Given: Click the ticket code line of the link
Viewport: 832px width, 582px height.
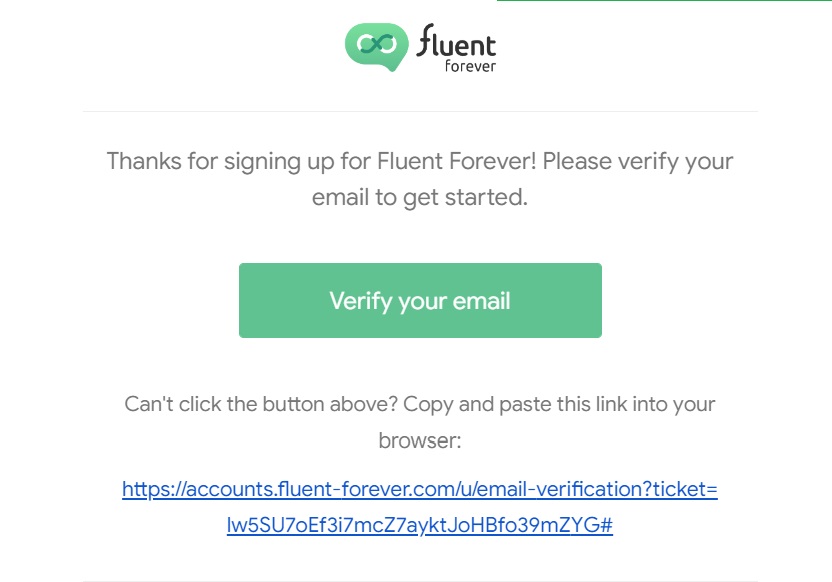Looking at the screenshot, I should [x=419, y=525].
